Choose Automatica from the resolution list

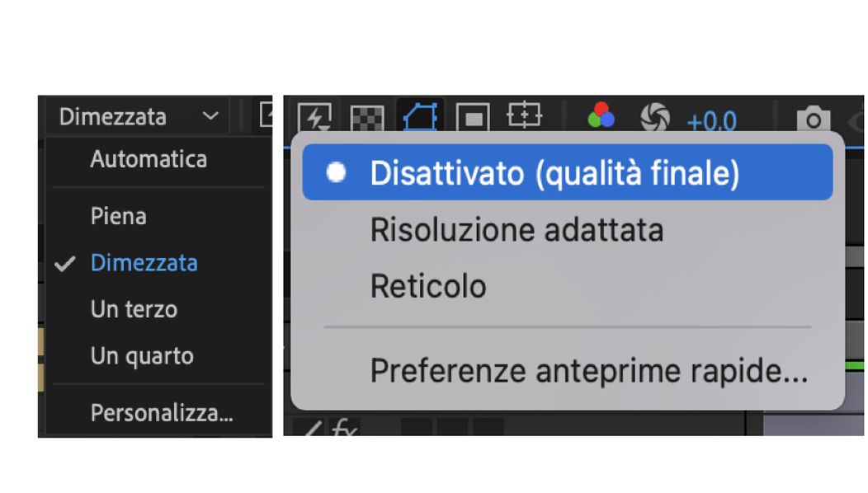coord(149,159)
